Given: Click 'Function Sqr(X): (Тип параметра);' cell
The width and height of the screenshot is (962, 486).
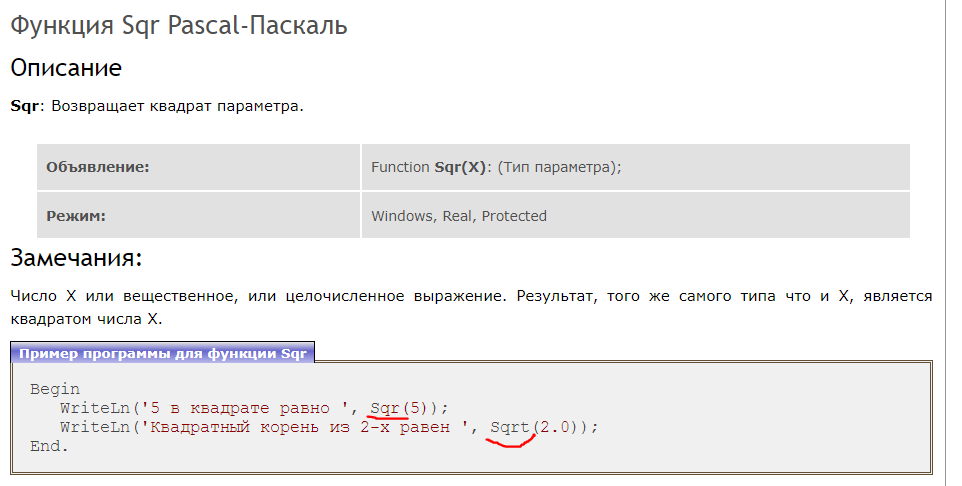Looking at the screenshot, I should (x=636, y=167).
